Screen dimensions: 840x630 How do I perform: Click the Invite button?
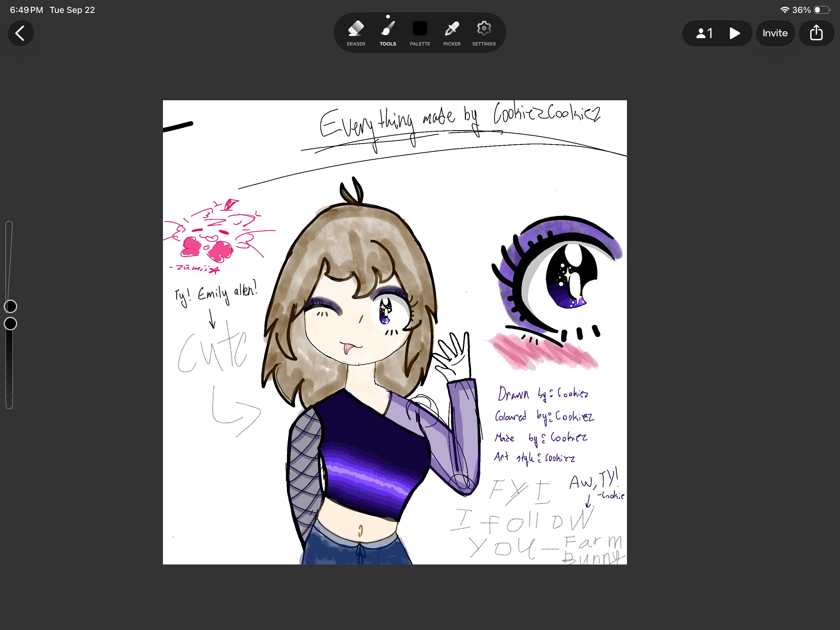point(775,33)
